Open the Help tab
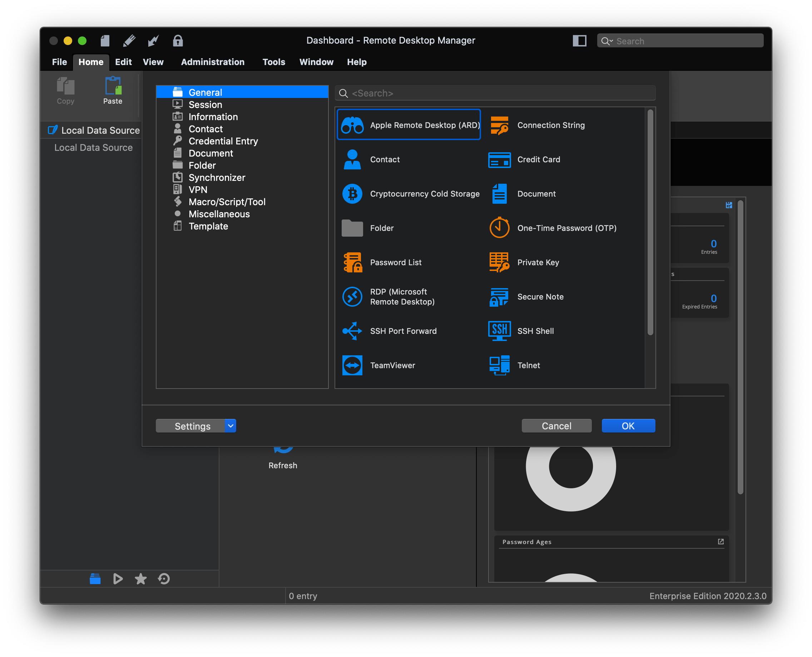Viewport: 812px width, 657px height. click(x=357, y=62)
